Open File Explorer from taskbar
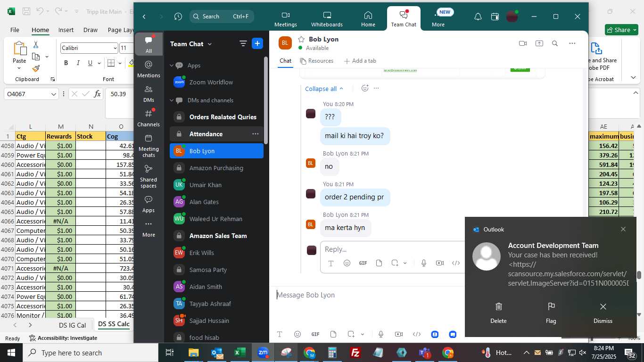This screenshot has width=644, height=362. [194, 353]
